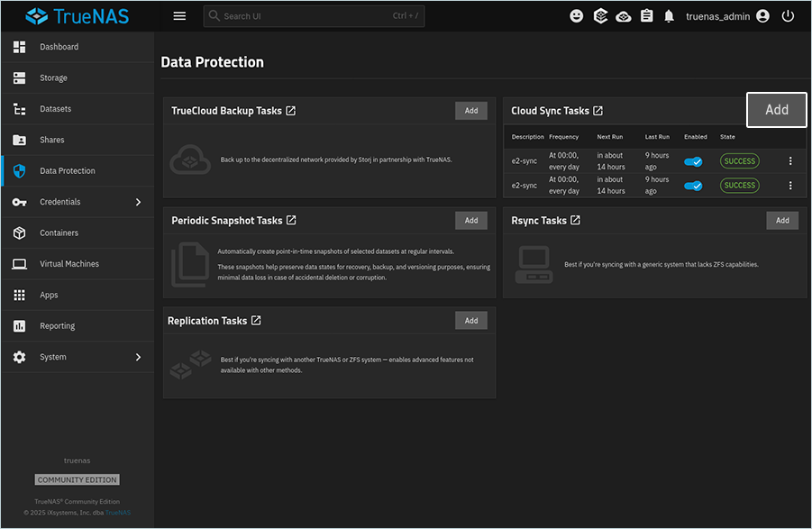Image resolution: width=812 pixels, height=529 pixels.
Task: Click Add for TrueCloud Backup Tasks
Action: [x=471, y=111]
